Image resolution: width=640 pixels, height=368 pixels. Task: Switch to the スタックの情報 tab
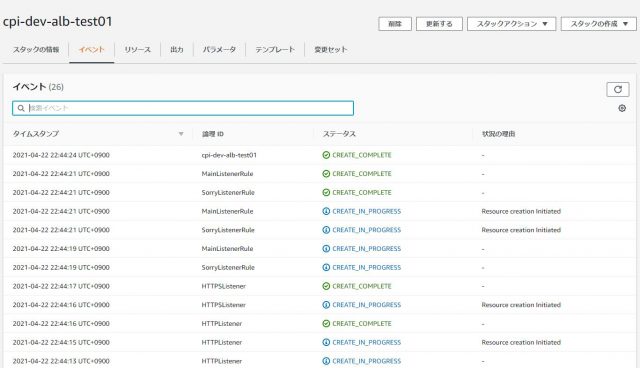point(36,50)
